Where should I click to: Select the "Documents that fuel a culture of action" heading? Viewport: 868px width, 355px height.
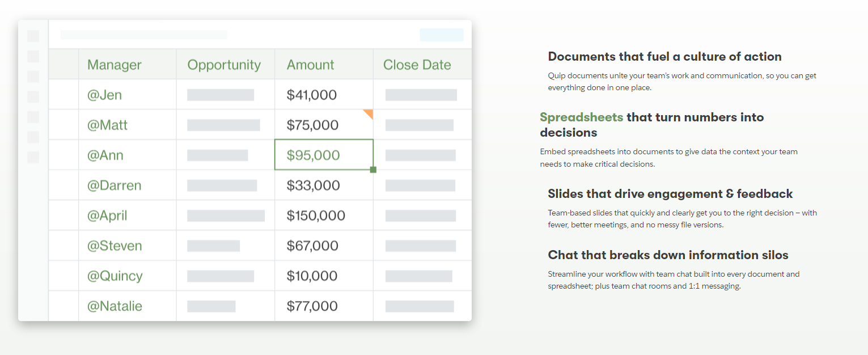coord(664,57)
